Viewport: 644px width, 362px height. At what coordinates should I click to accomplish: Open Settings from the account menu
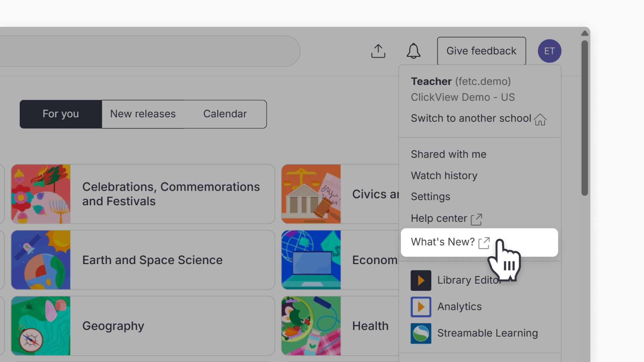[430, 197]
